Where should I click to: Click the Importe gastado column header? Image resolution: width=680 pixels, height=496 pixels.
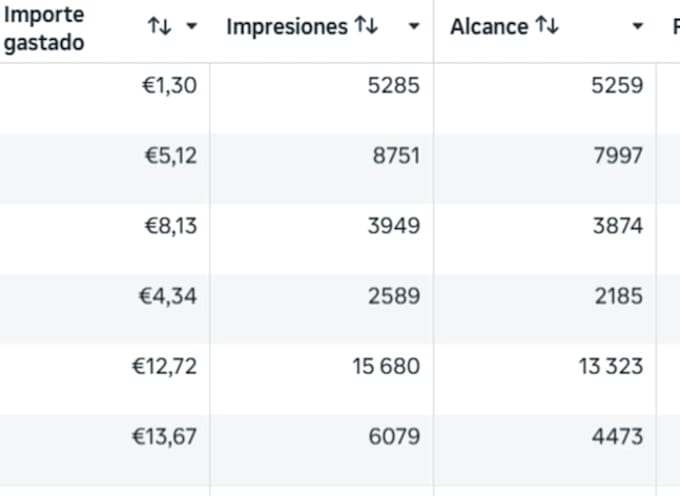pos(44,29)
